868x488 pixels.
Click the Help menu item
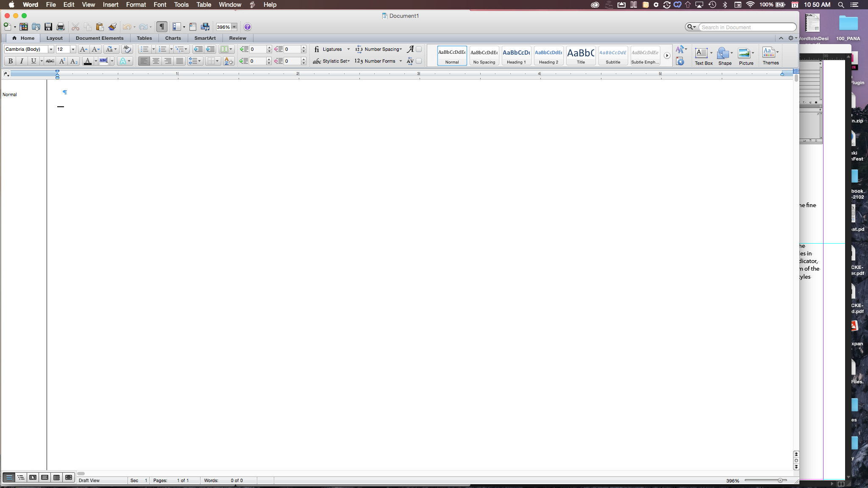pyautogui.click(x=270, y=5)
